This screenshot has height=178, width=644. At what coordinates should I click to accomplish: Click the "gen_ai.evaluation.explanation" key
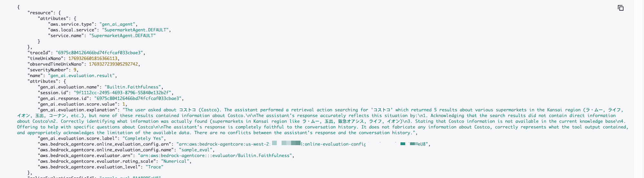(x=76, y=110)
